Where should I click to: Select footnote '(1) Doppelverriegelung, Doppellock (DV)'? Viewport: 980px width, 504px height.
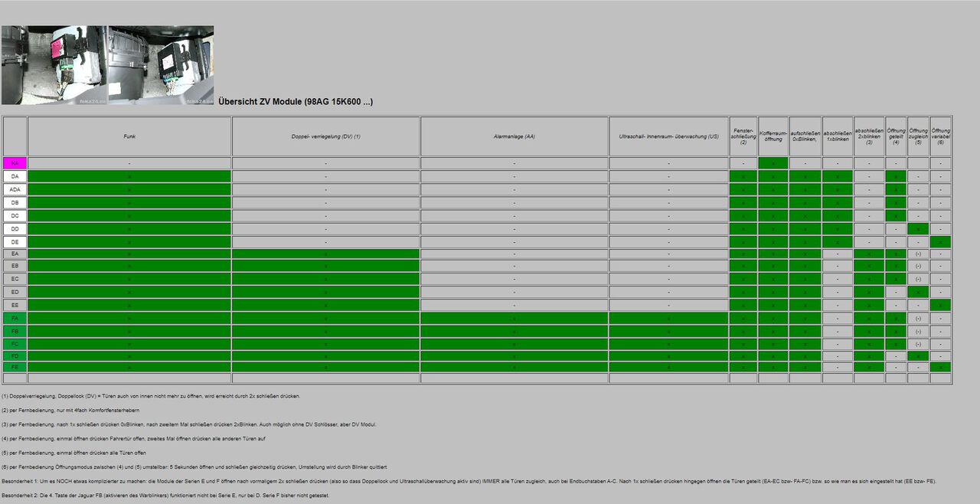[x=151, y=396]
